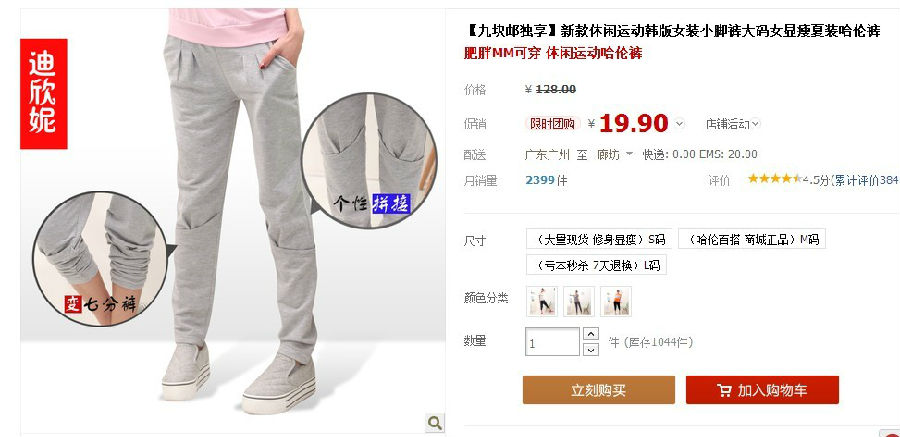This screenshot has width=900, height=437.
Task: Select the L码 size option
Action: pyautogui.click(x=596, y=265)
